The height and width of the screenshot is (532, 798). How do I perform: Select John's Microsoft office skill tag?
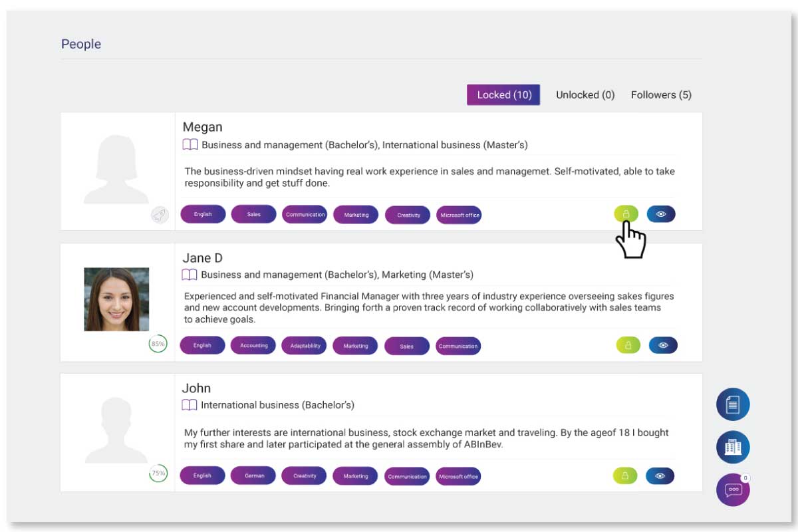pos(458,476)
